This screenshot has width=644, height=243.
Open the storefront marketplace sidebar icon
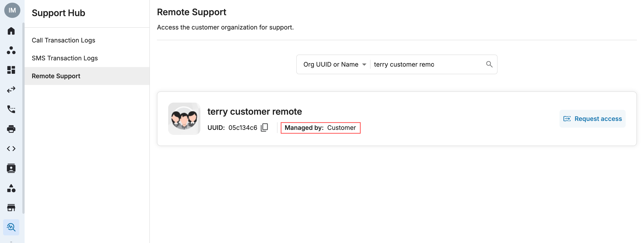pos(11,207)
